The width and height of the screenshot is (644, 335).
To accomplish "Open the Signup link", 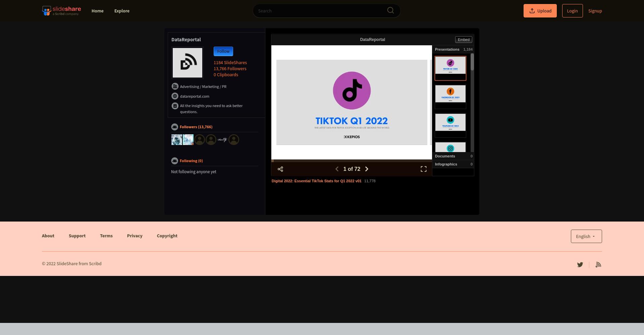I will click(595, 11).
